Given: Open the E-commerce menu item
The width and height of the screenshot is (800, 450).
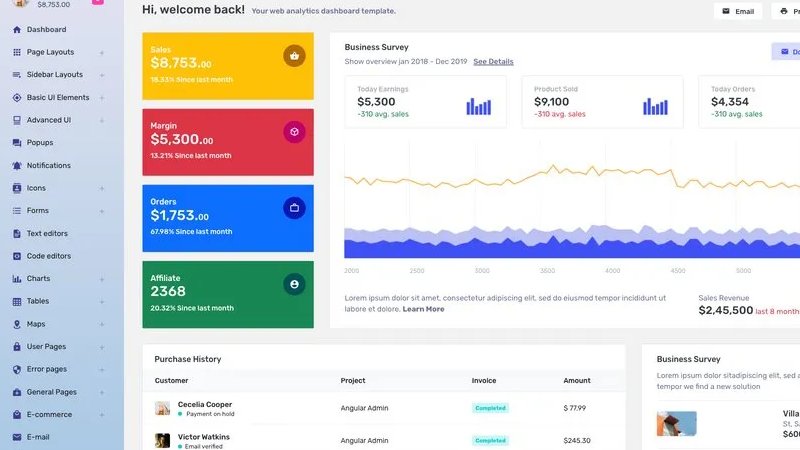Looking at the screenshot, I should click(x=49, y=414).
